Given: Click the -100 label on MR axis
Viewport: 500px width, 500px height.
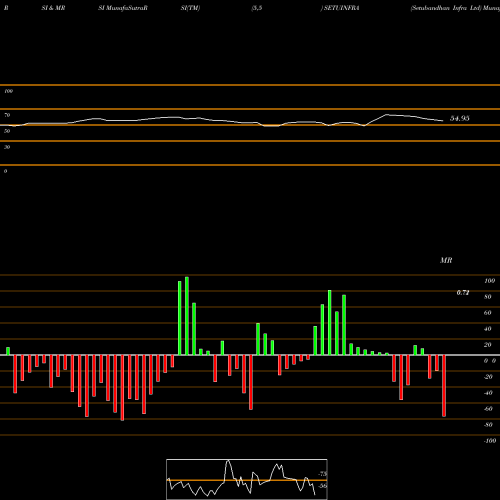Looking at the screenshot, I should [x=490, y=441].
